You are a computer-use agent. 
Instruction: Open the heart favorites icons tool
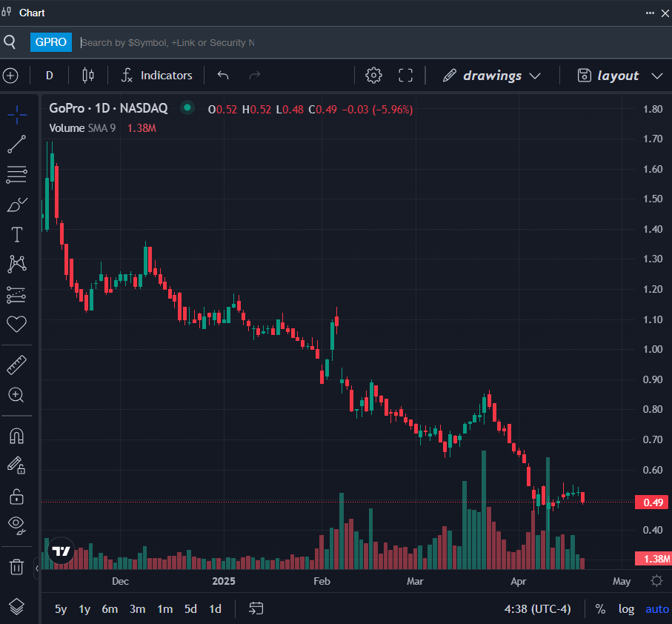click(x=17, y=324)
